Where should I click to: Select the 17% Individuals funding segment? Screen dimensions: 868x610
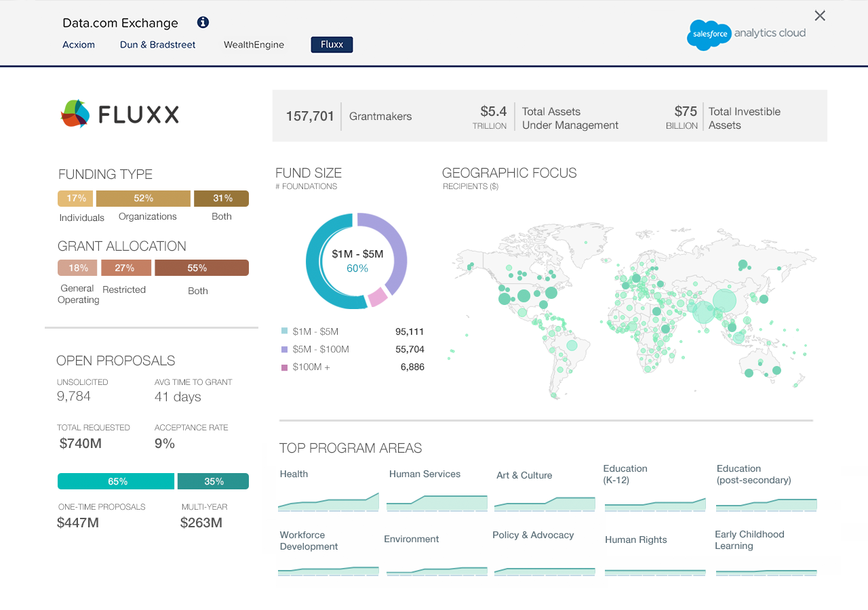coord(76,199)
